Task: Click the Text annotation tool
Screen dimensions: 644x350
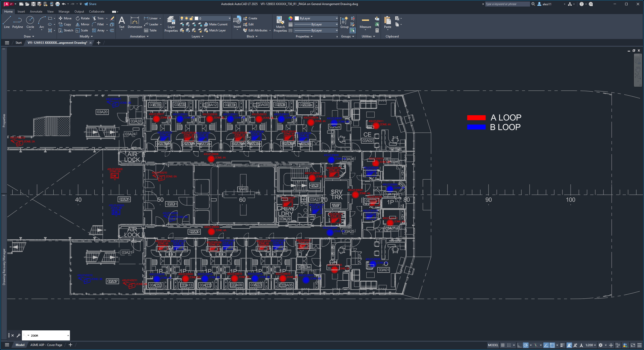Action: pos(122,22)
